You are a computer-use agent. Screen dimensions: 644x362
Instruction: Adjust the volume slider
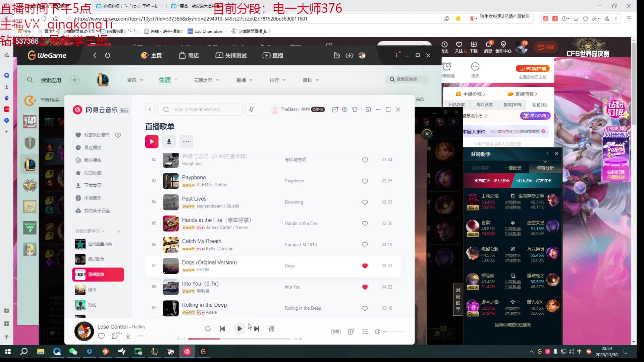coord(394,332)
